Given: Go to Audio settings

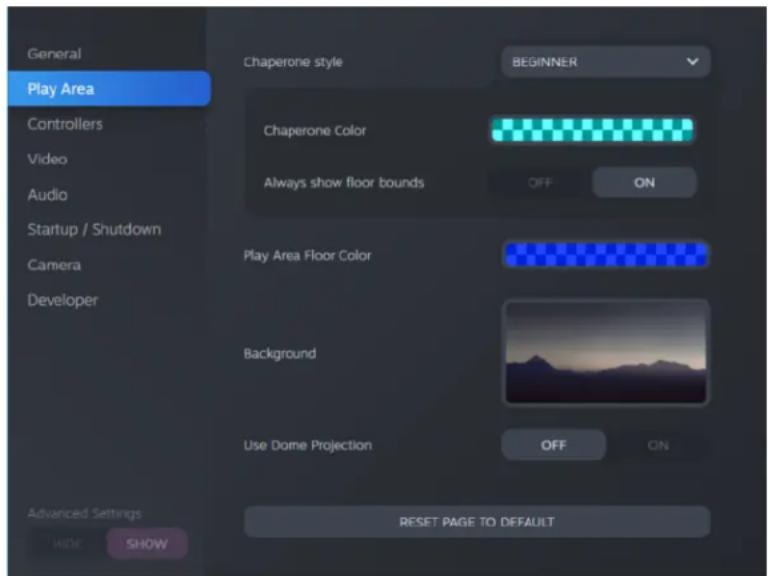Looking at the screenshot, I should [48, 194].
